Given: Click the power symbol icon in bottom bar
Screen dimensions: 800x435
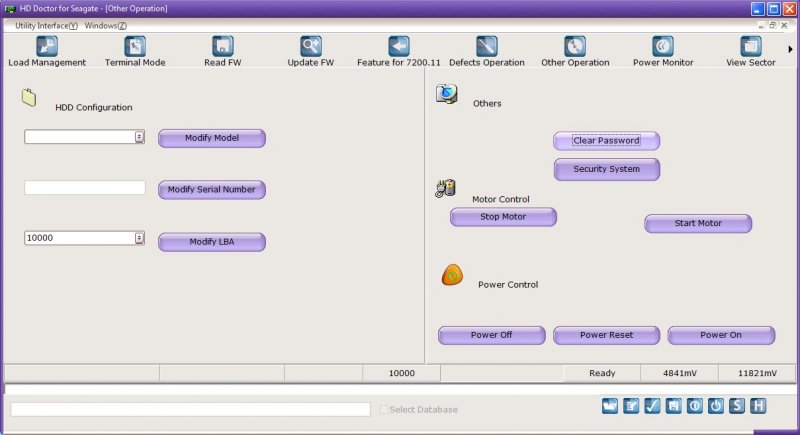Looking at the screenshot, I should click(x=716, y=406).
